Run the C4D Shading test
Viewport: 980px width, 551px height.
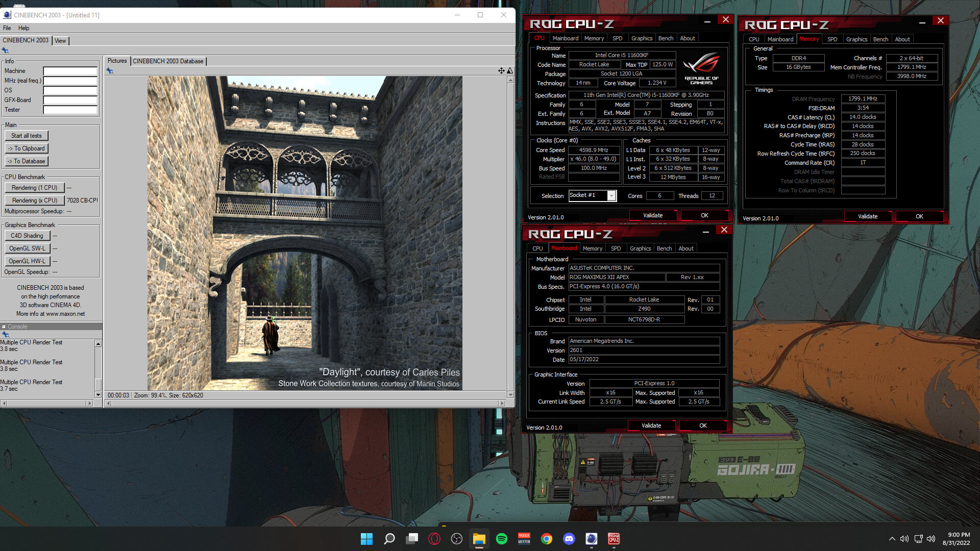[28, 236]
